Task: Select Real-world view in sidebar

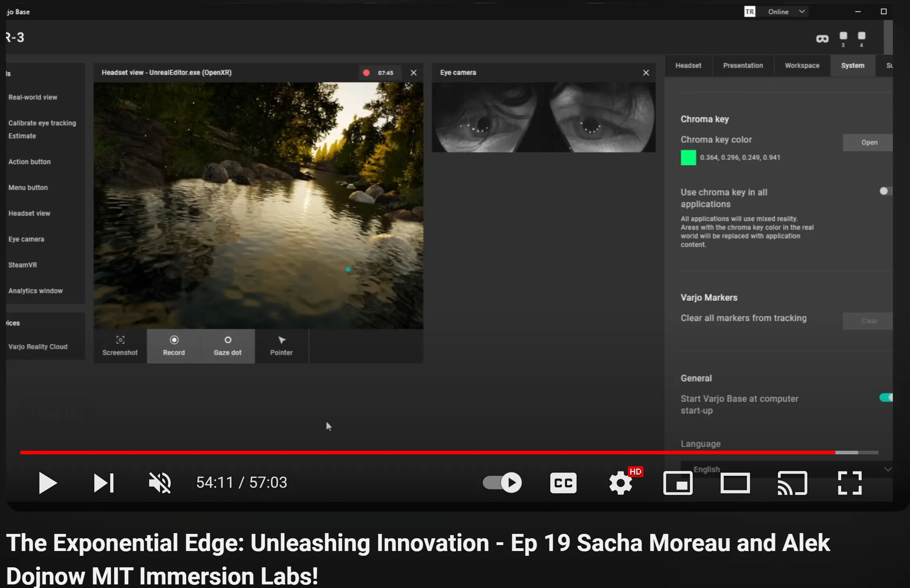Action: point(33,97)
